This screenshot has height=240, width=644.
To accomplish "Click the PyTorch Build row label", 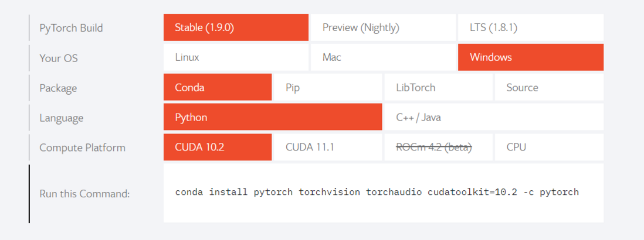I will point(71,28).
